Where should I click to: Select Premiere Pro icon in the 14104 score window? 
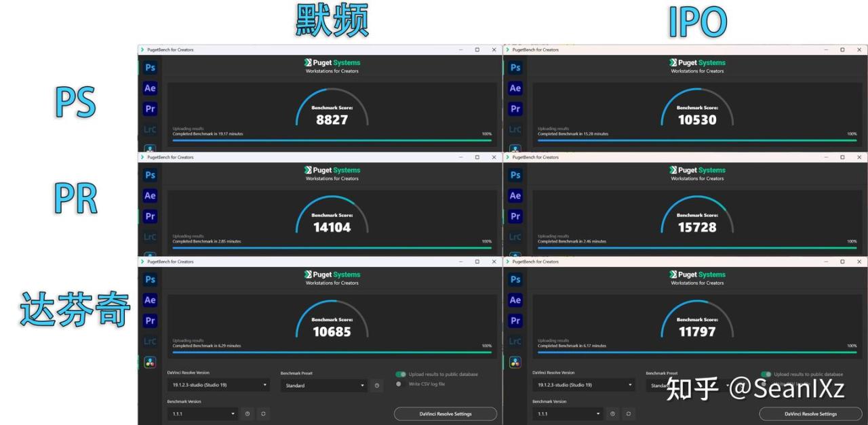pos(150,216)
